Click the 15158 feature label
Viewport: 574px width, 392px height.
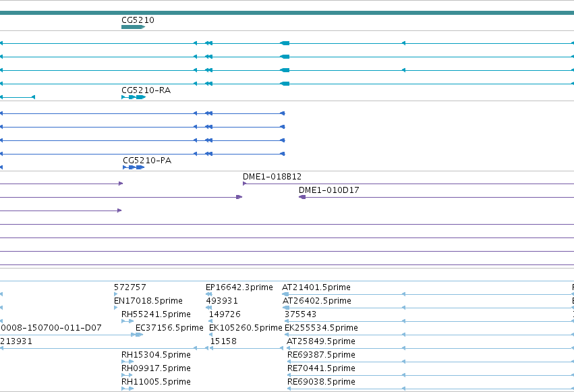[223, 341]
